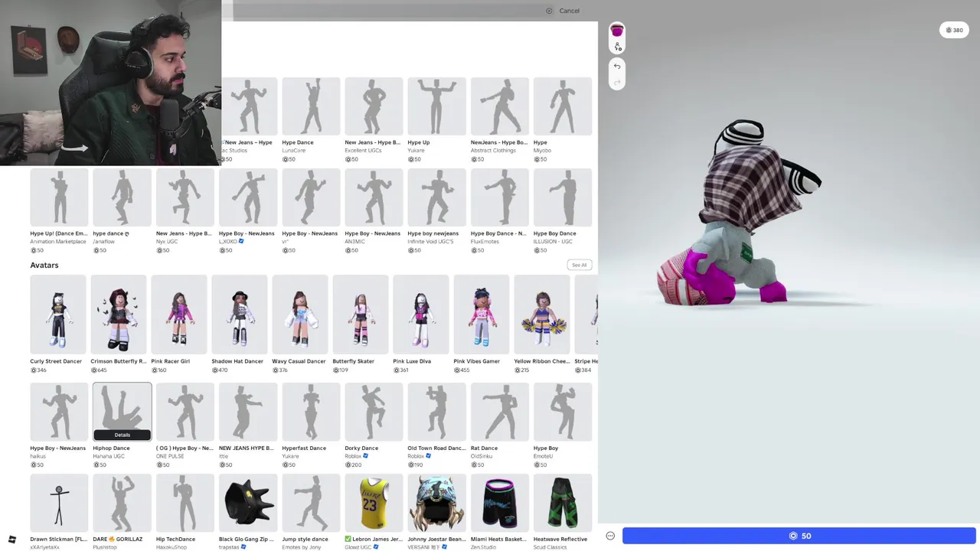Select the Hype Up emote by Yukare
980x551 pixels.
tap(436, 119)
